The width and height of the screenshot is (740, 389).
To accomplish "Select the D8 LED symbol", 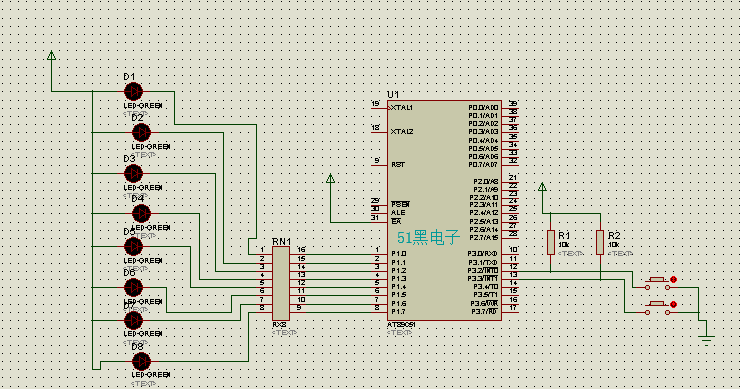I will pyautogui.click(x=141, y=361).
